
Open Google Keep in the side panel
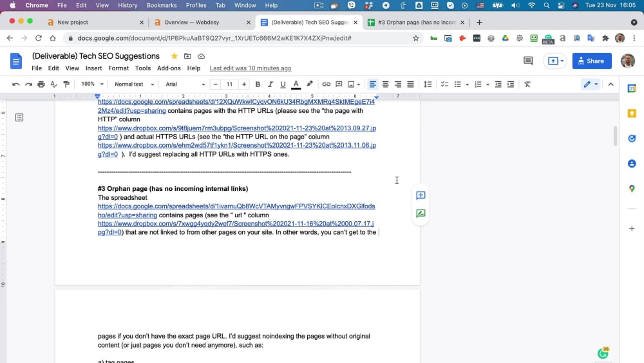click(x=632, y=113)
